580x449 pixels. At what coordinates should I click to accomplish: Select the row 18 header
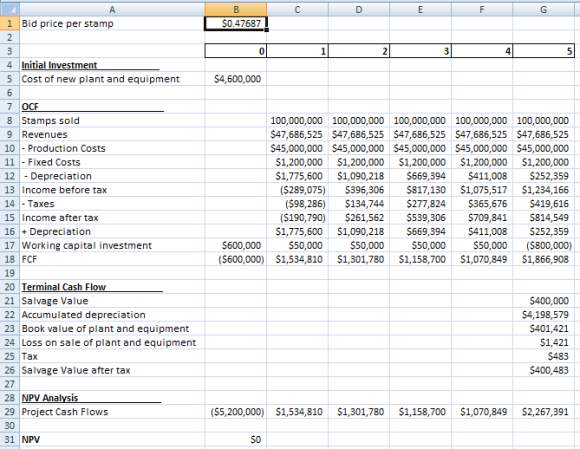click(x=10, y=259)
